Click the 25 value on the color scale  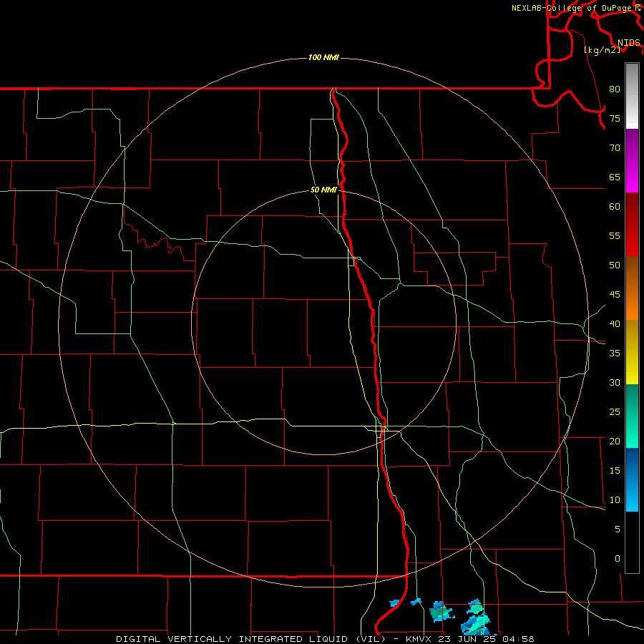click(x=615, y=411)
